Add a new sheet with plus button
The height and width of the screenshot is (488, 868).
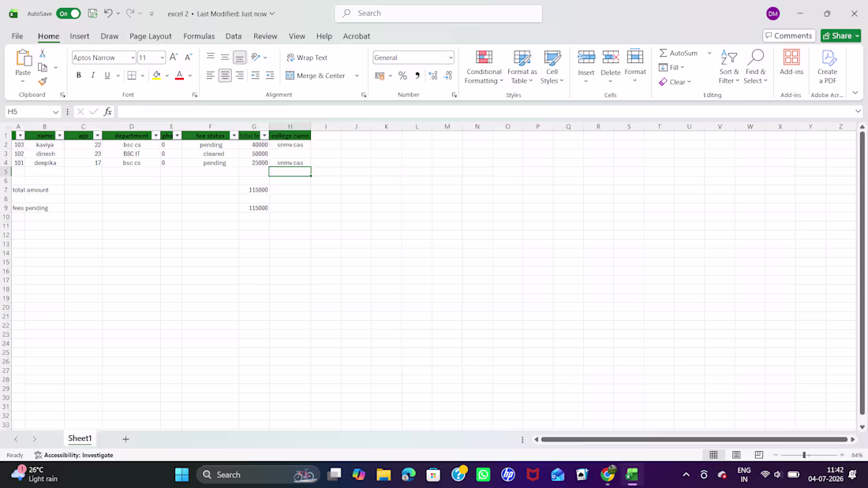[x=125, y=439]
